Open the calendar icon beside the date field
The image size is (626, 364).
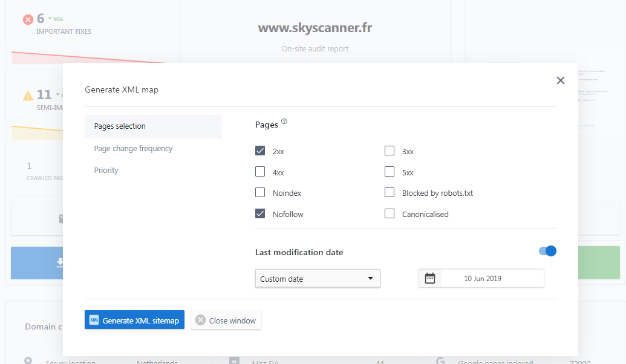point(429,278)
